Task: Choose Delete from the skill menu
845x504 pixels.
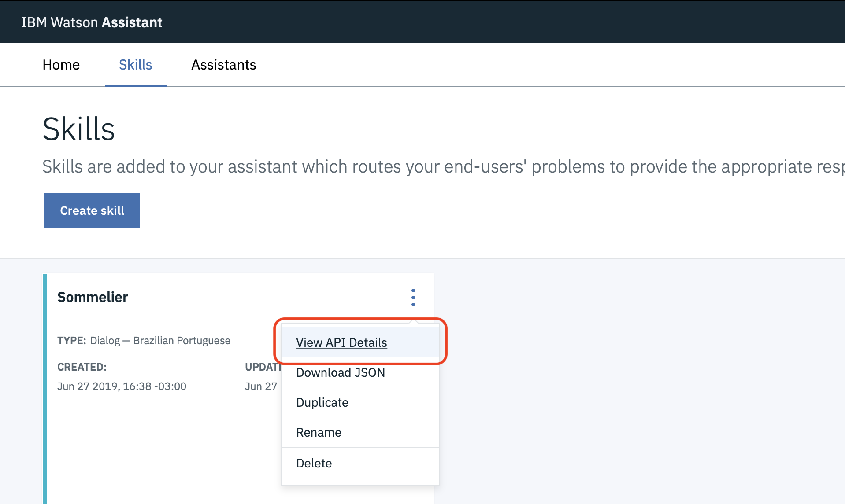Action: click(x=360, y=463)
